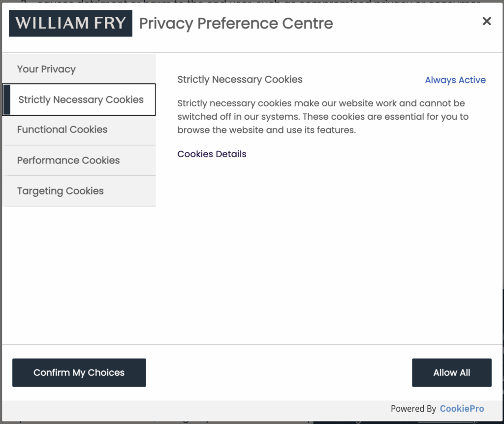
Task: Click the Privacy Preference Centre title
Action: tap(236, 23)
